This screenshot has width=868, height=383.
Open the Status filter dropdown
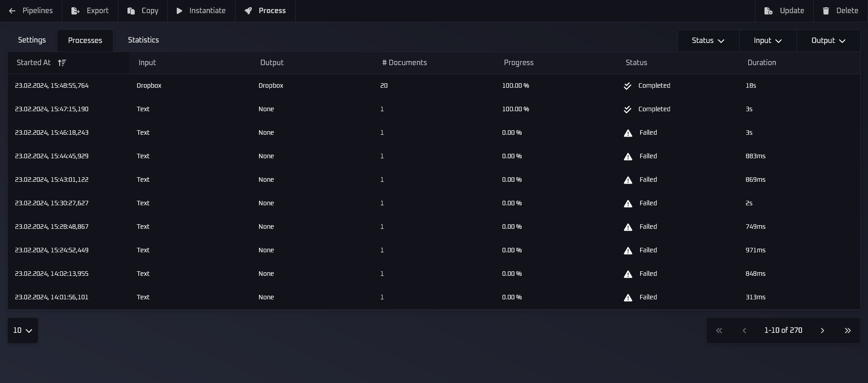[x=708, y=41]
